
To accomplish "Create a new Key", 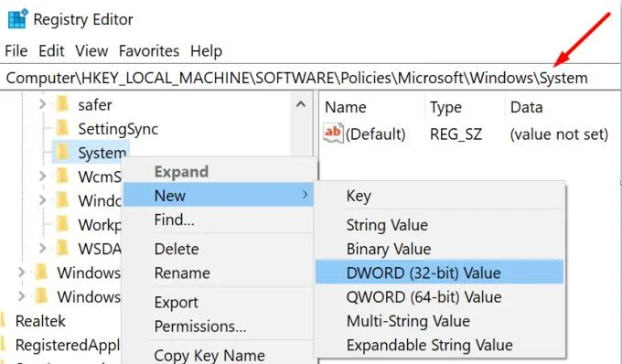I will point(359,196).
